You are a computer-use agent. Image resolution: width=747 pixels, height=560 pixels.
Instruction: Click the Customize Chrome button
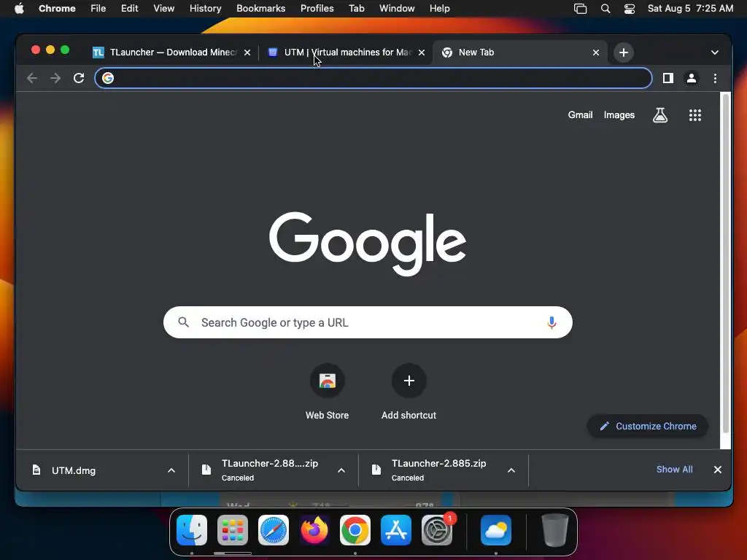pyautogui.click(x=648, y=426)
